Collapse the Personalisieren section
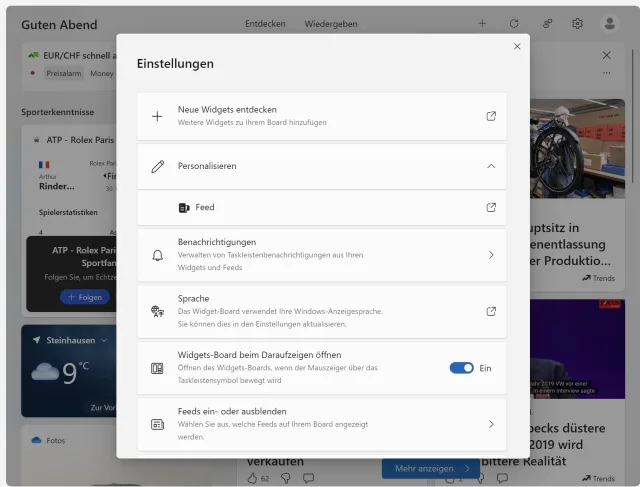 (491, 167)
